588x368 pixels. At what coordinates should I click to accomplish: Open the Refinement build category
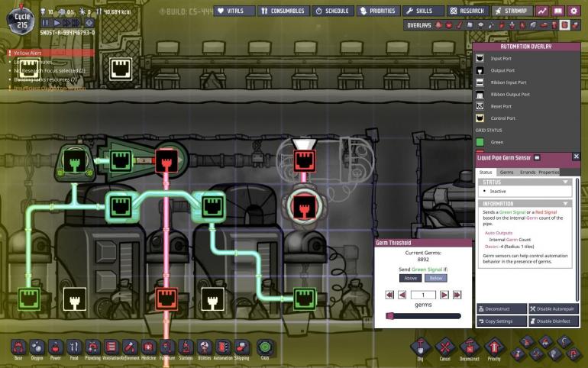click(x=130, y=347)
